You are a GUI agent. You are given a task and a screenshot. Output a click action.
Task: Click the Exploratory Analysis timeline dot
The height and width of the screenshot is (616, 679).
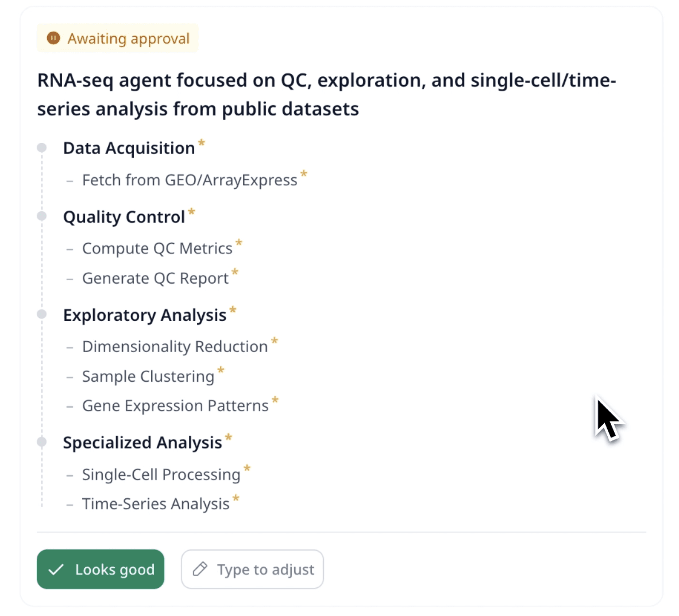(x=42, y=314)
